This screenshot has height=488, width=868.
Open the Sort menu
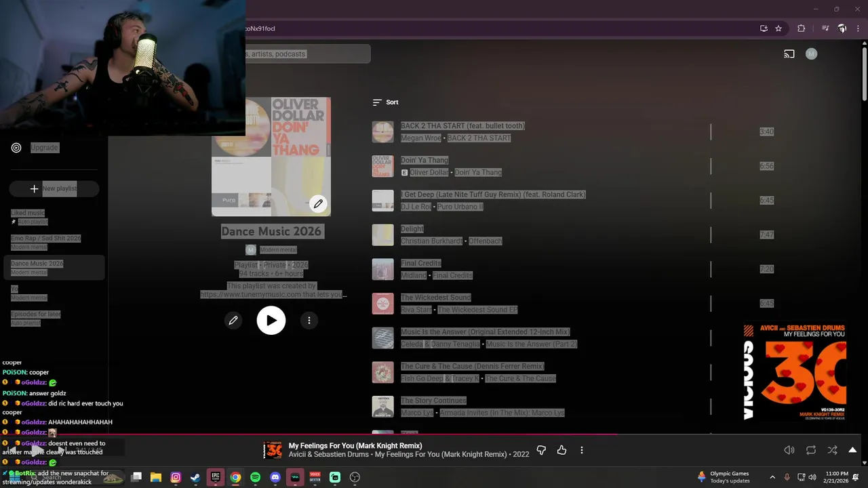pos(385,102)
